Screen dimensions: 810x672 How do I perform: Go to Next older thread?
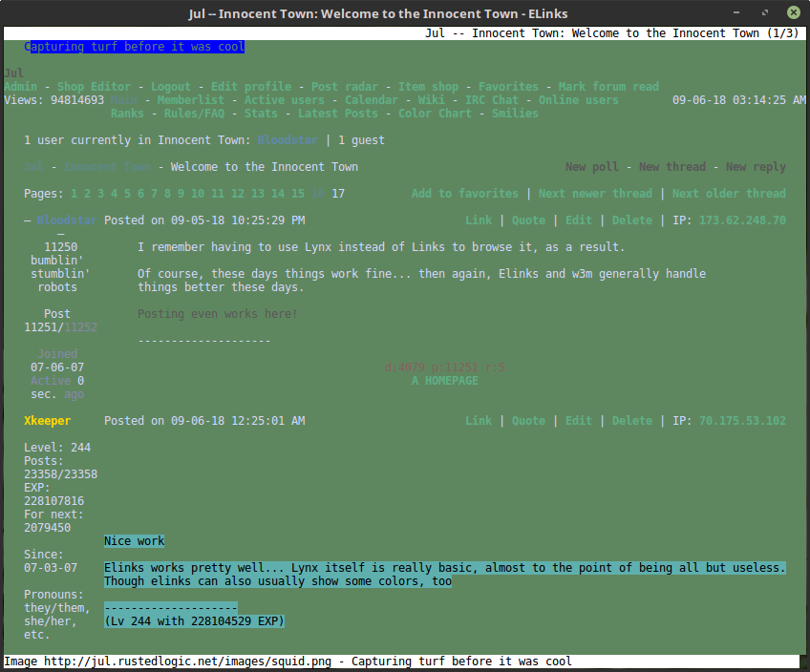[x=729, y=194]
